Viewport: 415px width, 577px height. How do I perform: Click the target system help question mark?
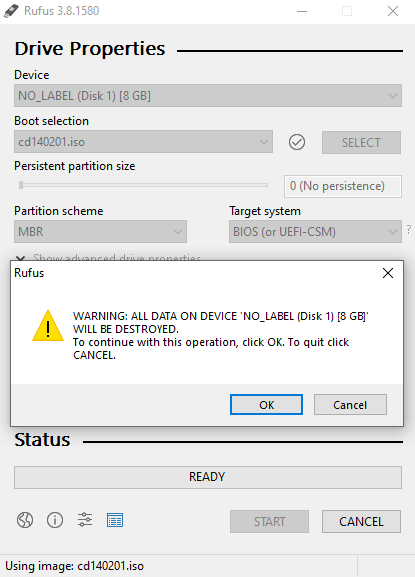(409, 230)
